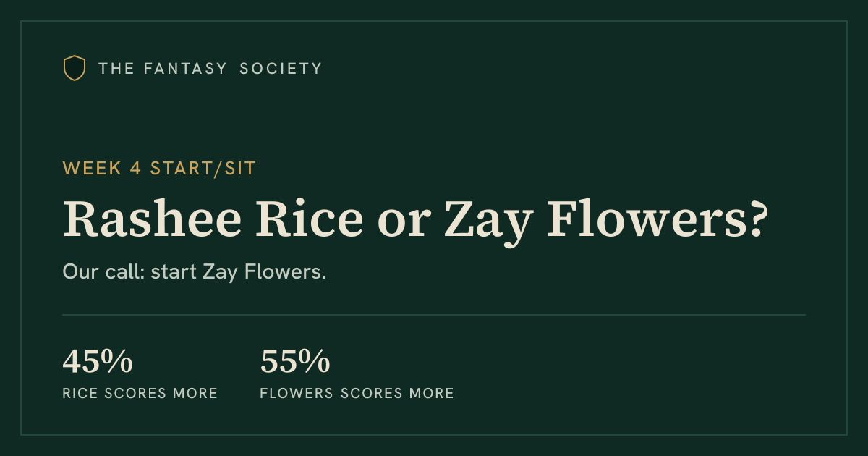Click the "WEEK 4 START/SIT" gold label

pyautogui.click(x=159, y=169)
